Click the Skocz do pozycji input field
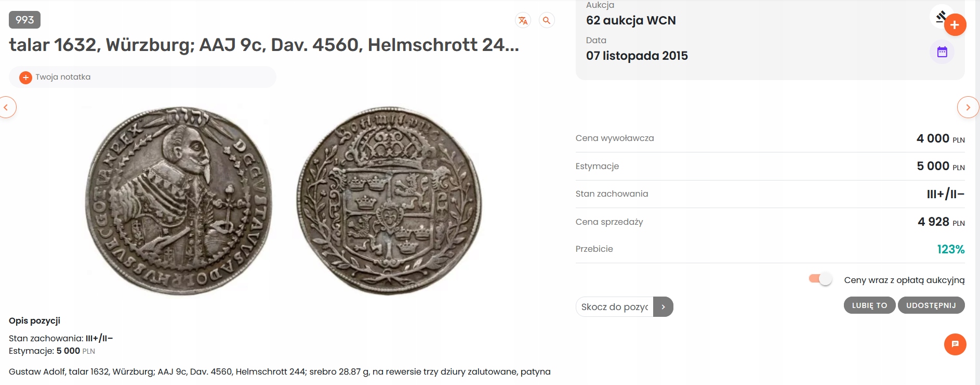The width and height of the screenshot is (980, 385). 615,307
